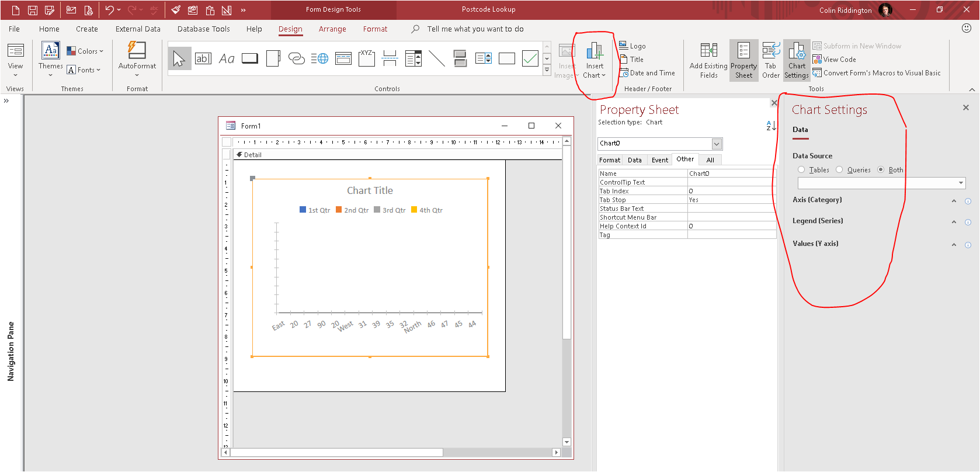Click the smiley feedback icon
Screen dimensions: 980x472
pyautogui.click(x=967, y=28)
